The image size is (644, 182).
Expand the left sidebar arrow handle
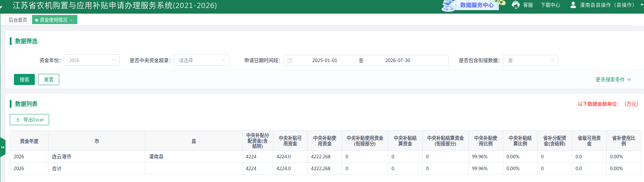coord(3,147)
